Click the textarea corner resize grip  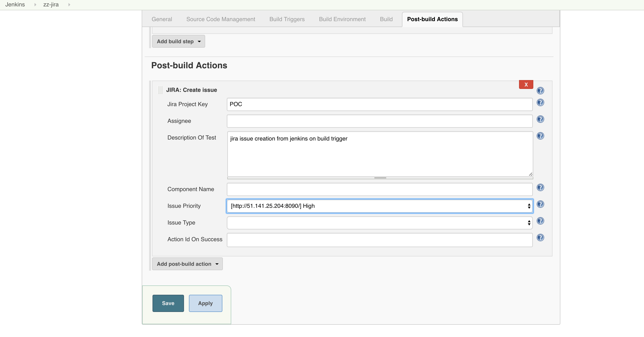[531, 174]
